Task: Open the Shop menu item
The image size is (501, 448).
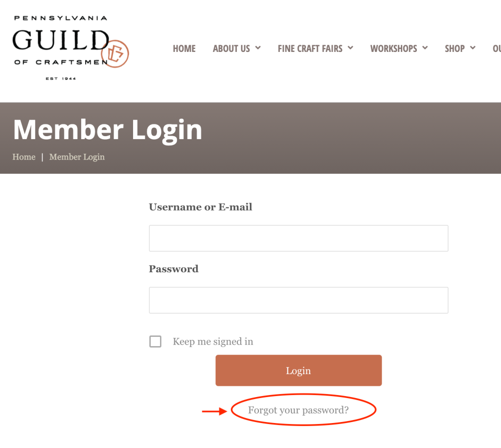Action: click(x=455, y=48)
